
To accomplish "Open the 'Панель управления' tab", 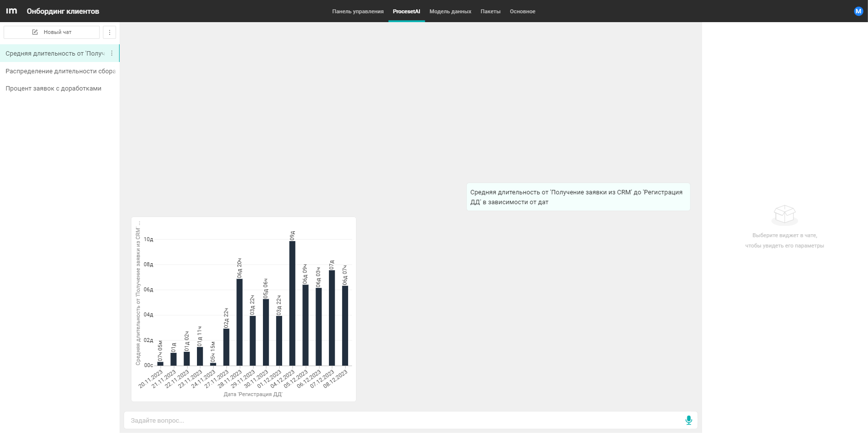I will click(x=358, y=11).
